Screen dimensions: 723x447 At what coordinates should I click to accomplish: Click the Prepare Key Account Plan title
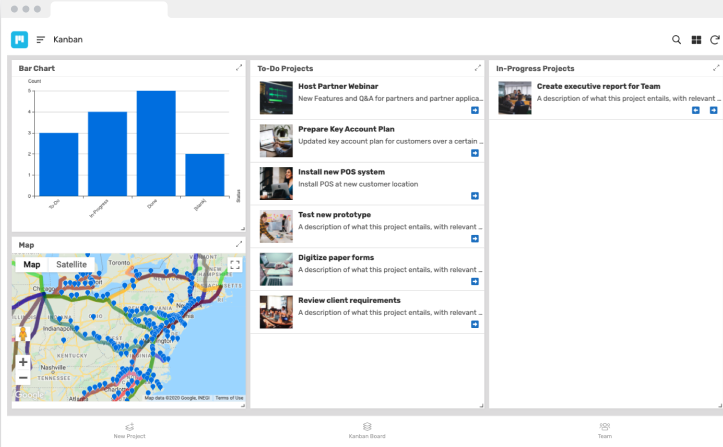[346, 129]
